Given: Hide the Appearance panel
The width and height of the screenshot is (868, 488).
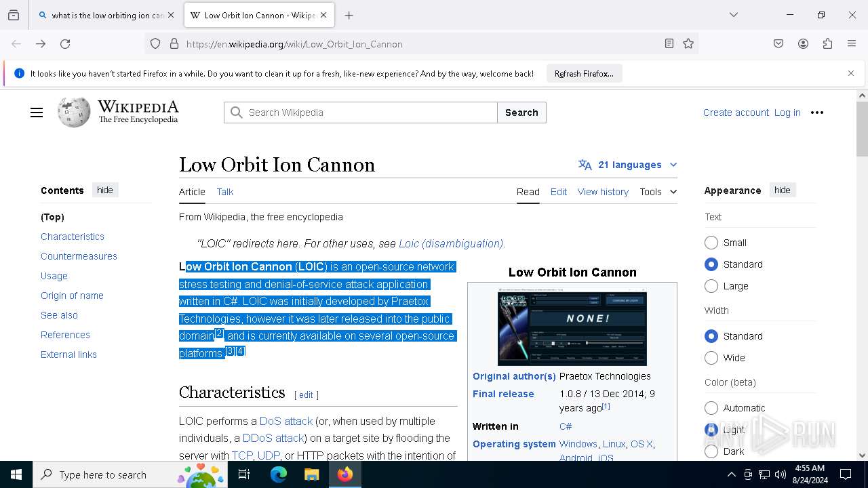Looking at the screenshot, I should pyautogui.click(x=783, y=190).
